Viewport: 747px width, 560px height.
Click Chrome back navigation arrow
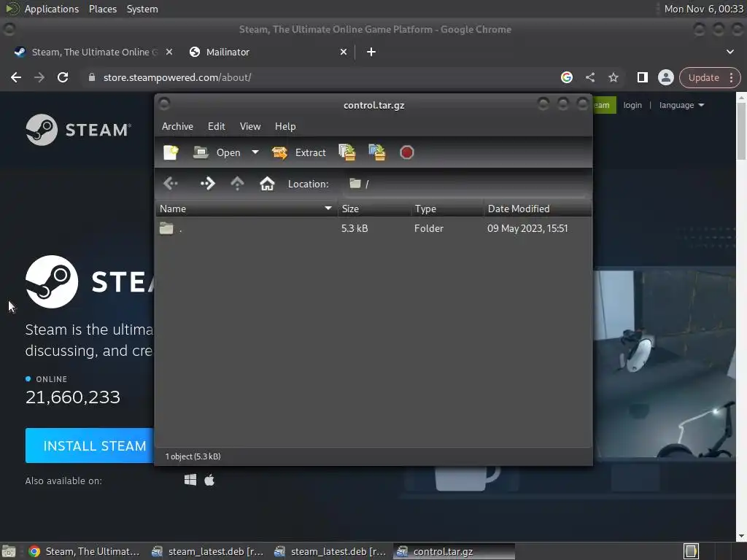(16, 77)
